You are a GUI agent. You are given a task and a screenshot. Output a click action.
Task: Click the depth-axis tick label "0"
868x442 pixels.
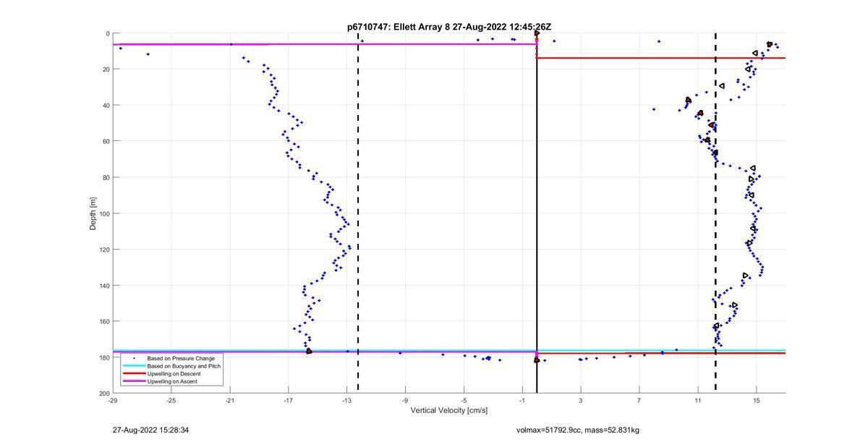[x=108, y=33]
